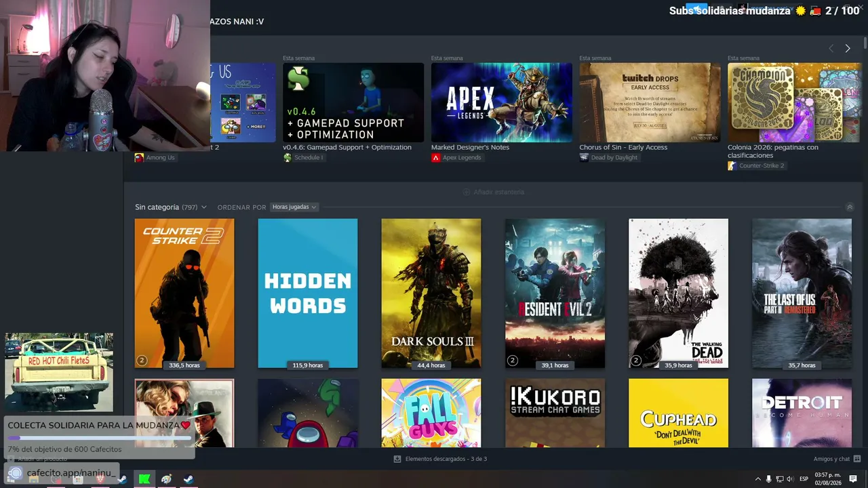Collapse the shelf with the double-chevron icon
Viewport: 868px width, 488px height.
[x=850, y=207]
